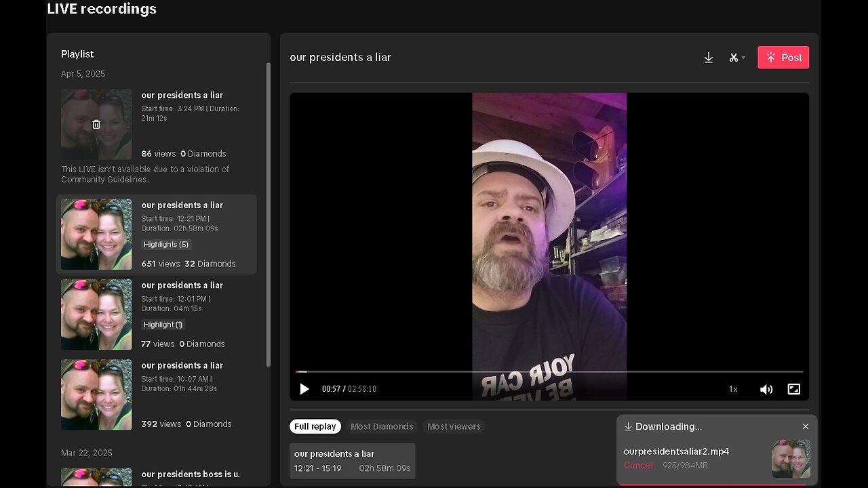The image size is (868, 488).
Task: Click the 651 views count
Action: (161, 264)
